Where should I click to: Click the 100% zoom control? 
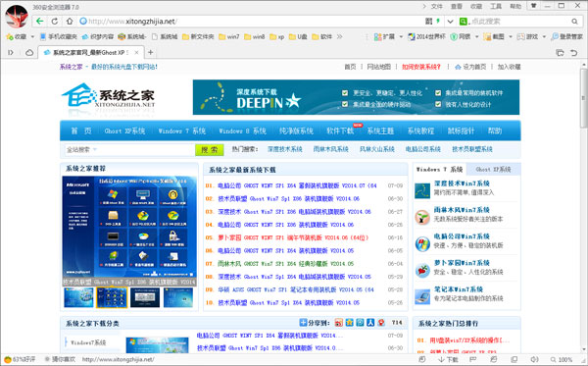pos(562,359)
